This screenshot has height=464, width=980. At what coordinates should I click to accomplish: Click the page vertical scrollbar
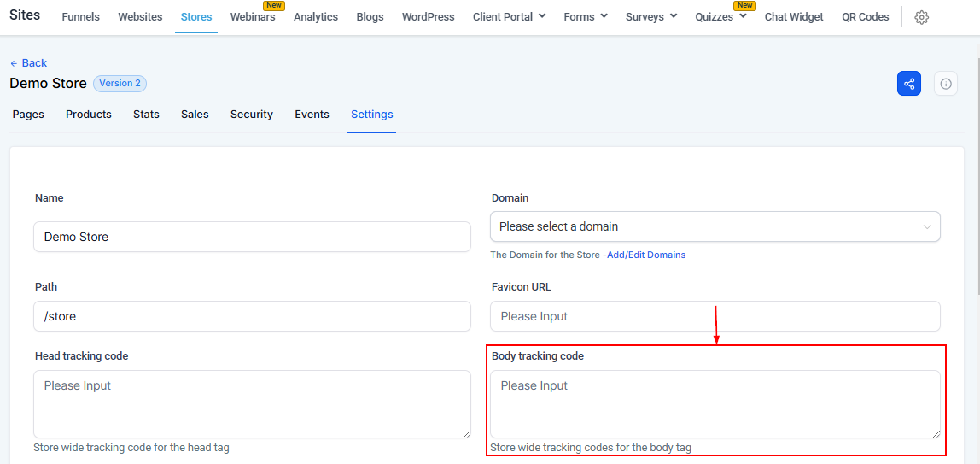[976, 171]
